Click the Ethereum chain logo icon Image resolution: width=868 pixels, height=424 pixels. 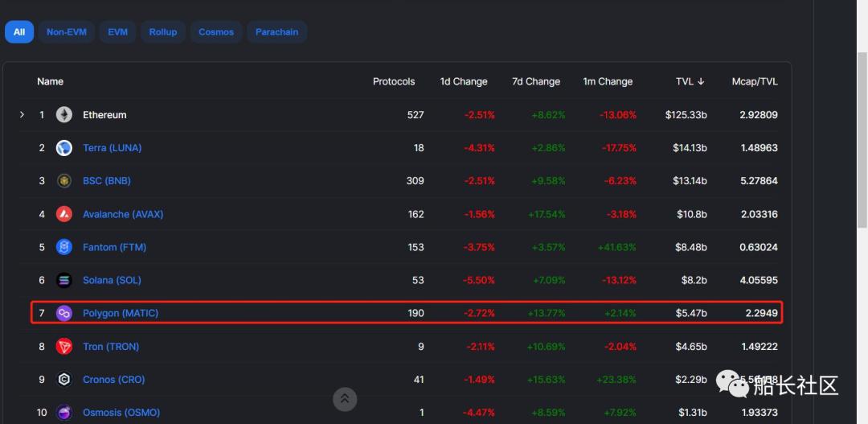pyautogui.click(x=64, y=115)
